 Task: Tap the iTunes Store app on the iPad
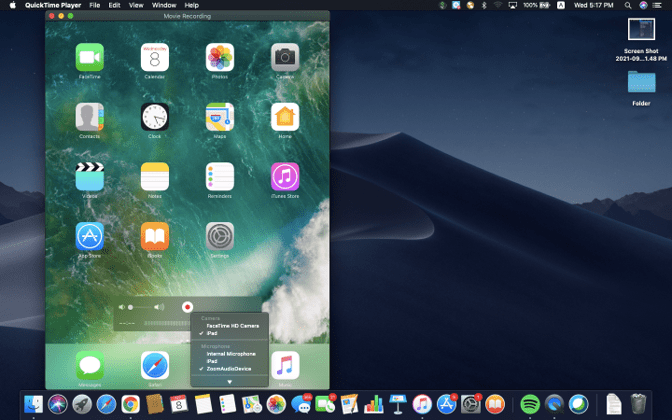[285, 176]
